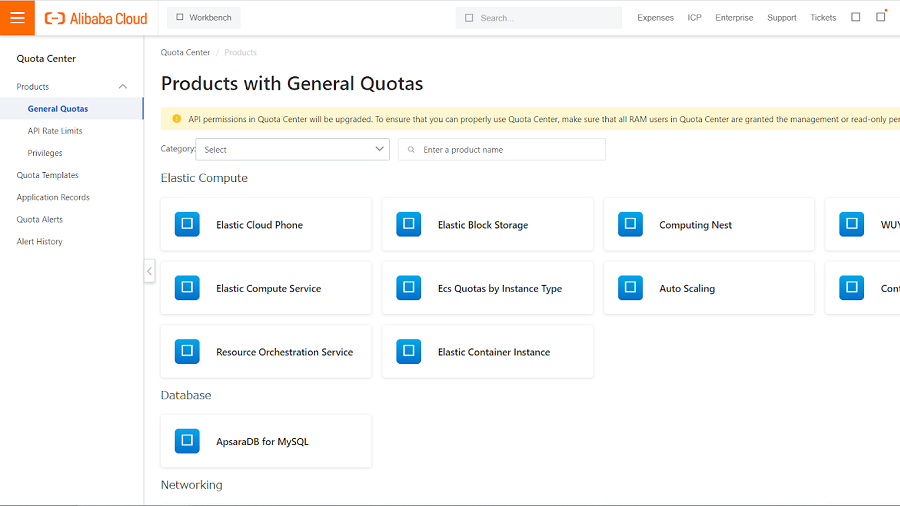Click the yellow warning icon in banner

(177, 119)
